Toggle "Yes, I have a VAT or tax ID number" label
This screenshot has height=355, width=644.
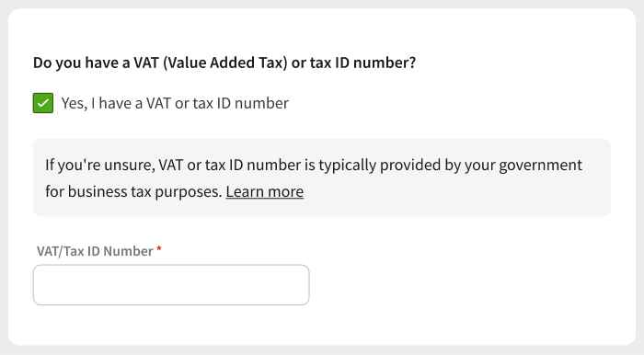175,103
